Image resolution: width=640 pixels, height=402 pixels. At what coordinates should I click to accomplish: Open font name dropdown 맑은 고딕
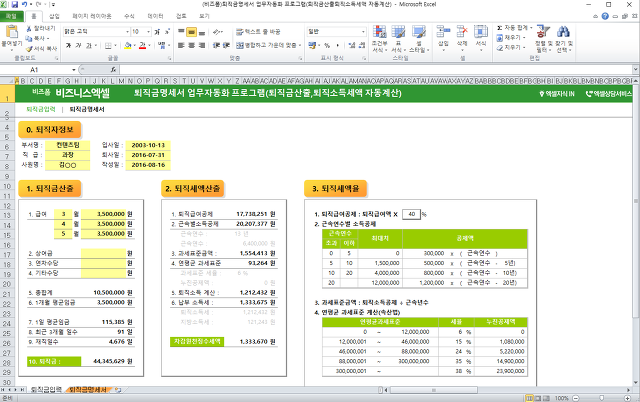pos(127,31)
